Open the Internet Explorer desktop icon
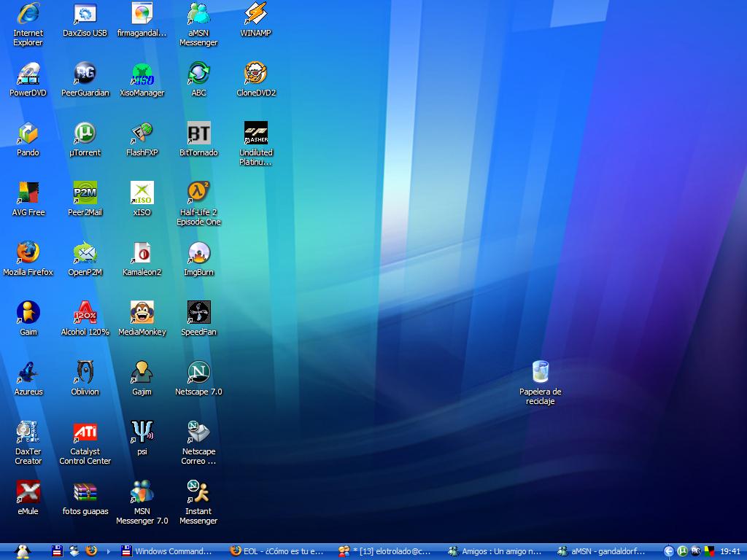This screenshot has height=560, width=747. click(28, 14)
